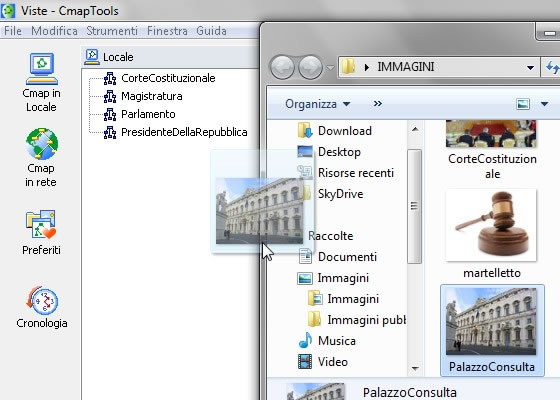Viewport: 560px width, 400px height.
Task: Select the Magistratura cmap item
Action: [143, 96]
